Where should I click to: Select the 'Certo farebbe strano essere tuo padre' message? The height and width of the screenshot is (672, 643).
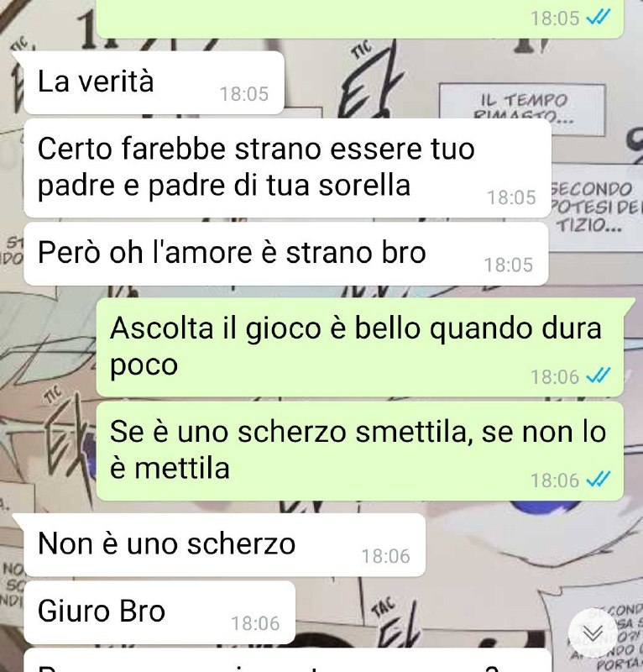coord(287,168)
